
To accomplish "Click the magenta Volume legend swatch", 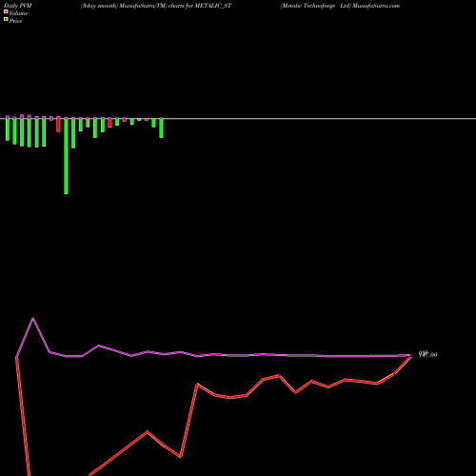I will tap(6, 12).
